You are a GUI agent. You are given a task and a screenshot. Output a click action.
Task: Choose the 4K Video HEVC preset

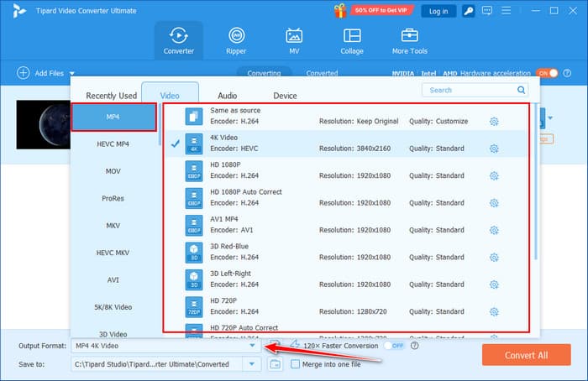(x=346, y=144)
